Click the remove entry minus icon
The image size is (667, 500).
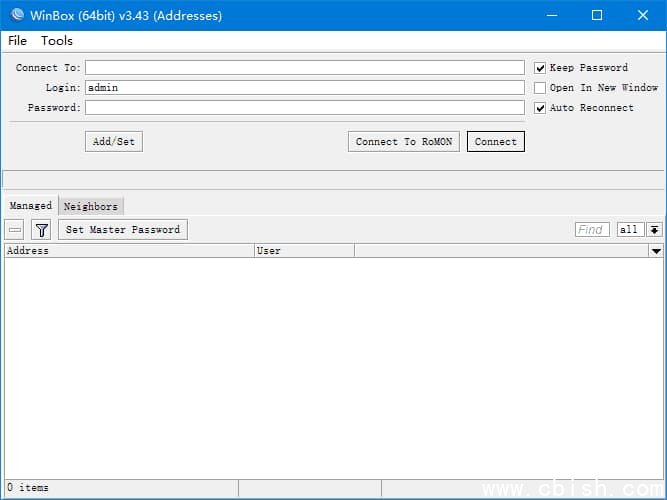click(x=15, y=230)
